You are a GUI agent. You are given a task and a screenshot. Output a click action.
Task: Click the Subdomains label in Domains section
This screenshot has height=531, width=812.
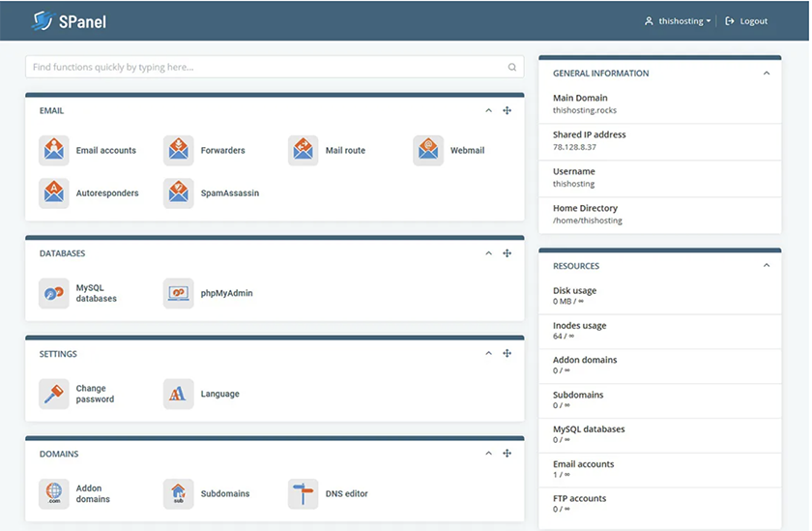click(224, 493)
